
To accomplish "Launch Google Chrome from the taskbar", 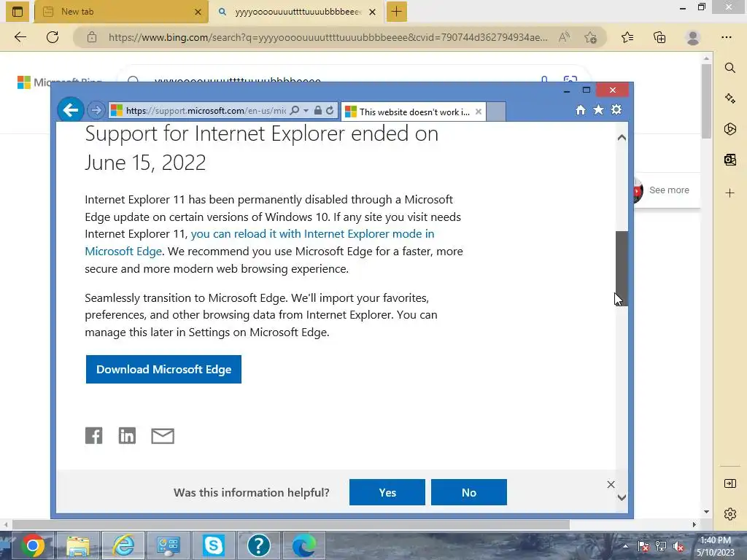I will 32,545.
